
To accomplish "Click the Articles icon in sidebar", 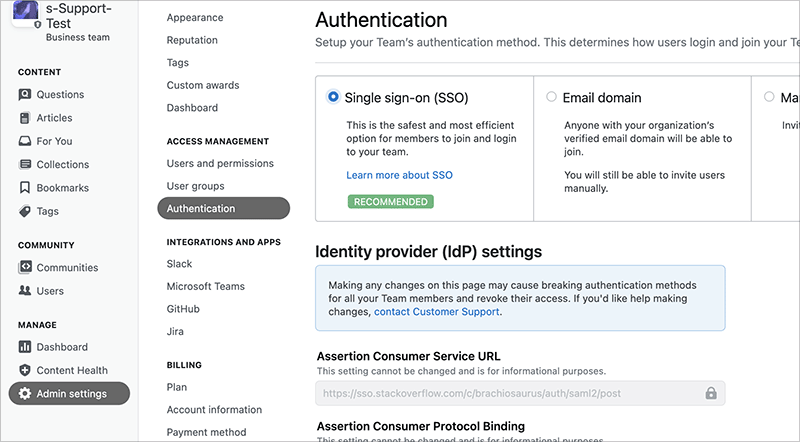I will pyautogui.click(x=25, y=118).
